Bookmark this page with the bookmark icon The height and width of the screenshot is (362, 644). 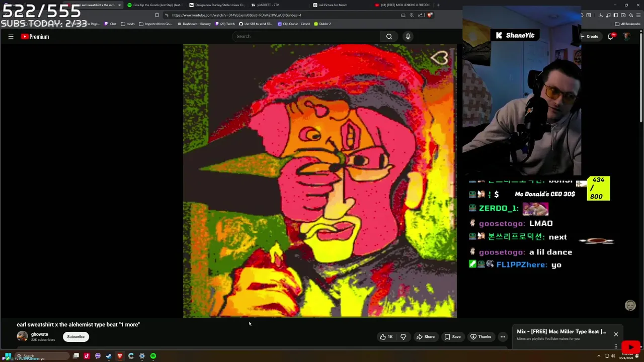pos(157,15)
